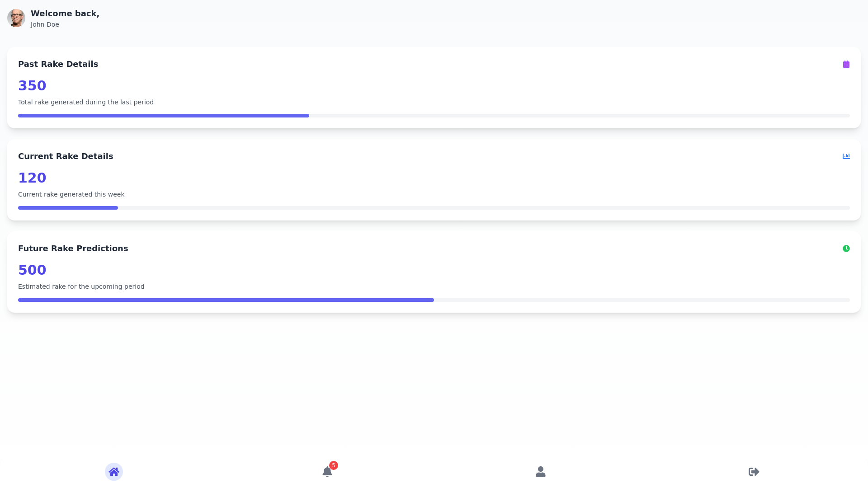
Task: Click the notifications bell icon
Action: 327,471
